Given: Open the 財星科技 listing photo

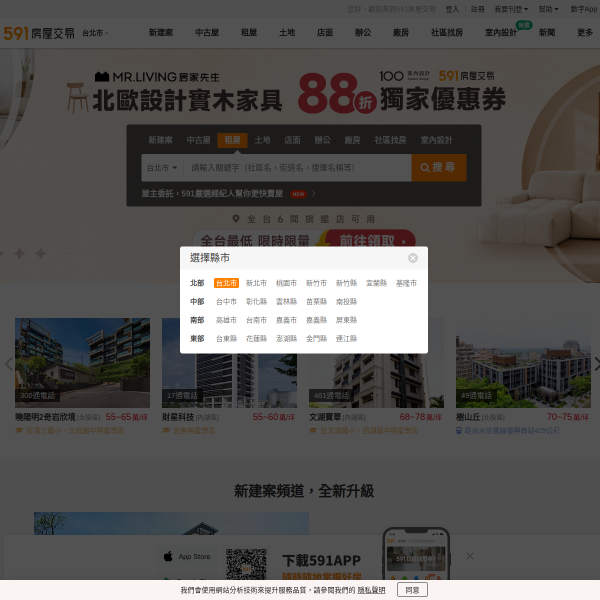Looking at the screenshot, I should 229,363.
